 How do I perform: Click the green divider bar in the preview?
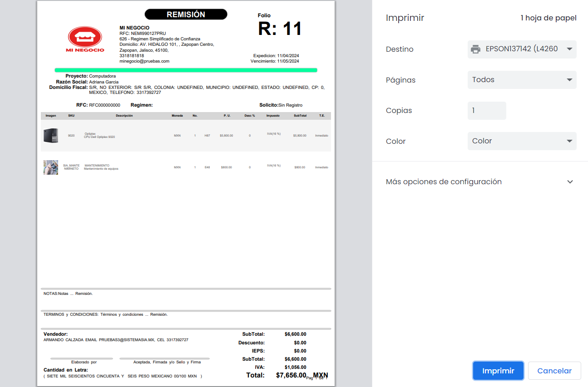coord(186,70)
